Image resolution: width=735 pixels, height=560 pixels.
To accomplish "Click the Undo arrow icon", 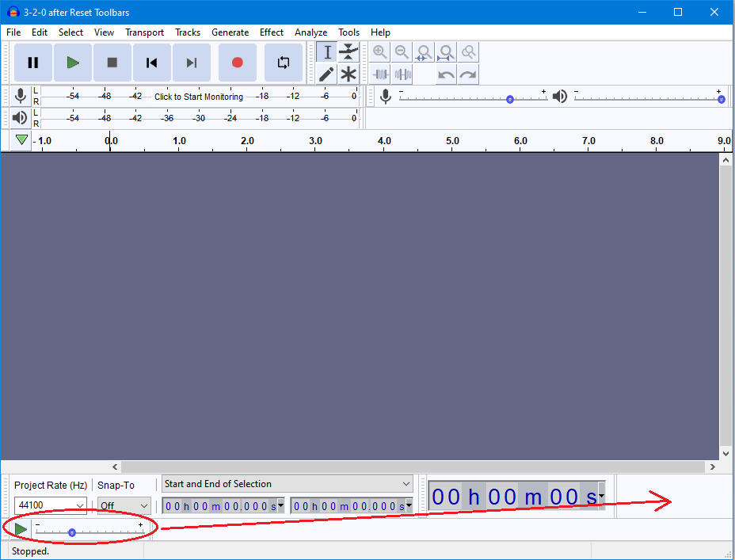I will coord(445,74).
